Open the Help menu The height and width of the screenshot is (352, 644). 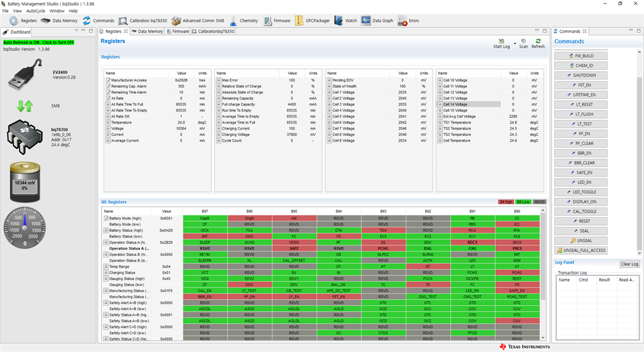coord(73,10)
